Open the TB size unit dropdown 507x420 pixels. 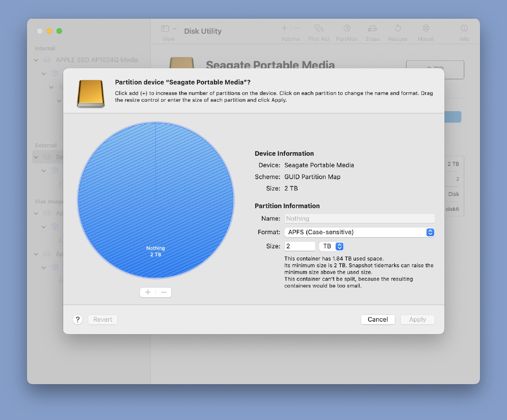(x=332, y=246)
